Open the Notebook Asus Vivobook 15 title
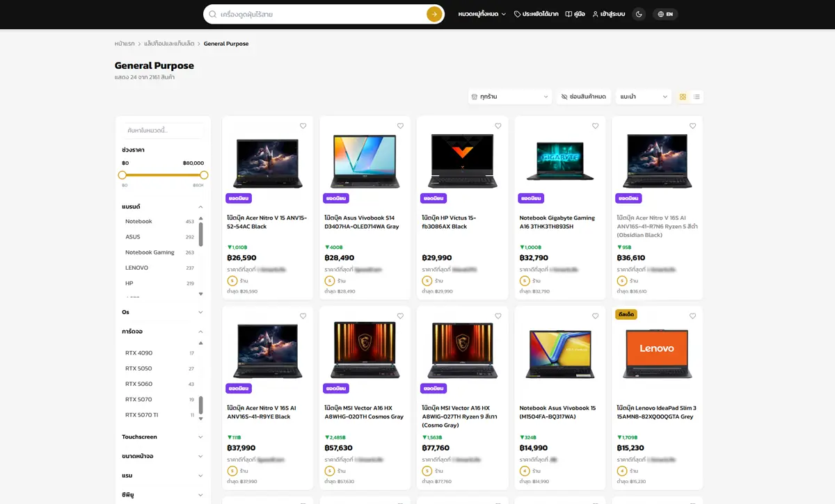Screen dimensions: 835x504 557,412
